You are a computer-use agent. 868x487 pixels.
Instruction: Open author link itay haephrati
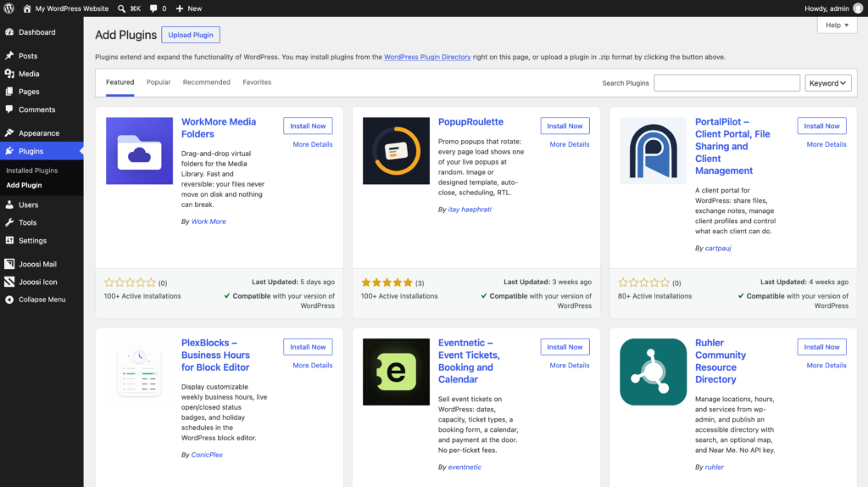click(470, 210)
